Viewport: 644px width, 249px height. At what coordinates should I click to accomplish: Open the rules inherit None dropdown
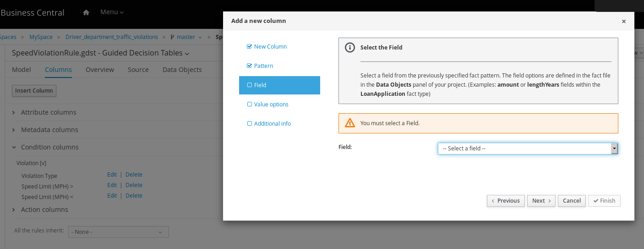[118, 232]
